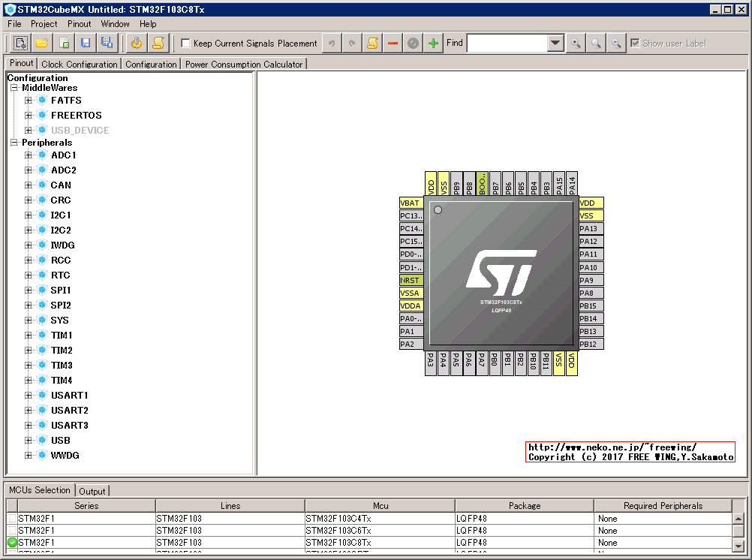Sort by the Package column header
752x560 pixels.
tap(525, 506)
